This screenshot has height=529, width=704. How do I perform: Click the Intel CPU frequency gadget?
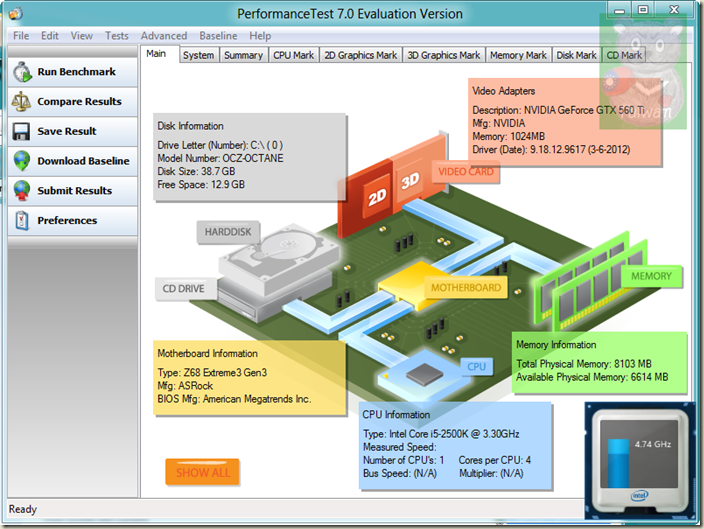point(639,459)
